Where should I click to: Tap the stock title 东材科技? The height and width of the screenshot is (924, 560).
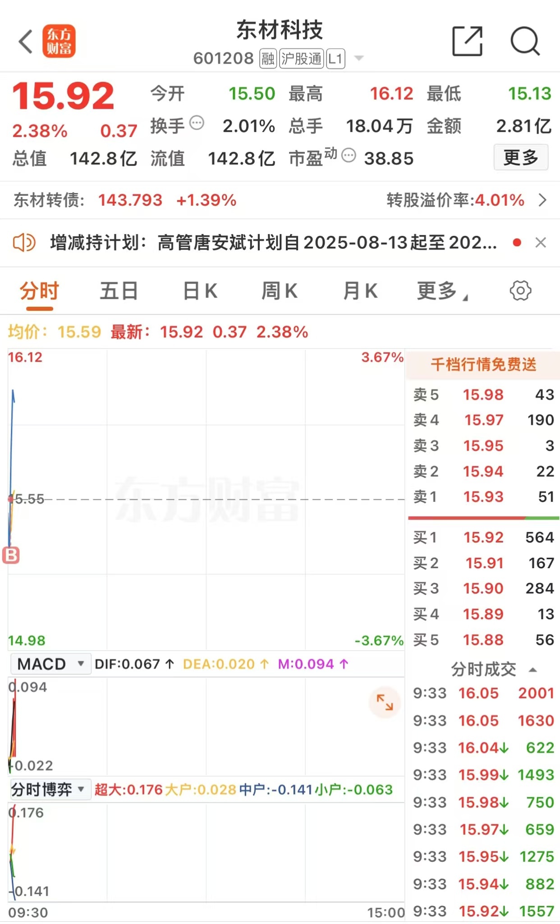pyautogui.click(x=280, y=30)
